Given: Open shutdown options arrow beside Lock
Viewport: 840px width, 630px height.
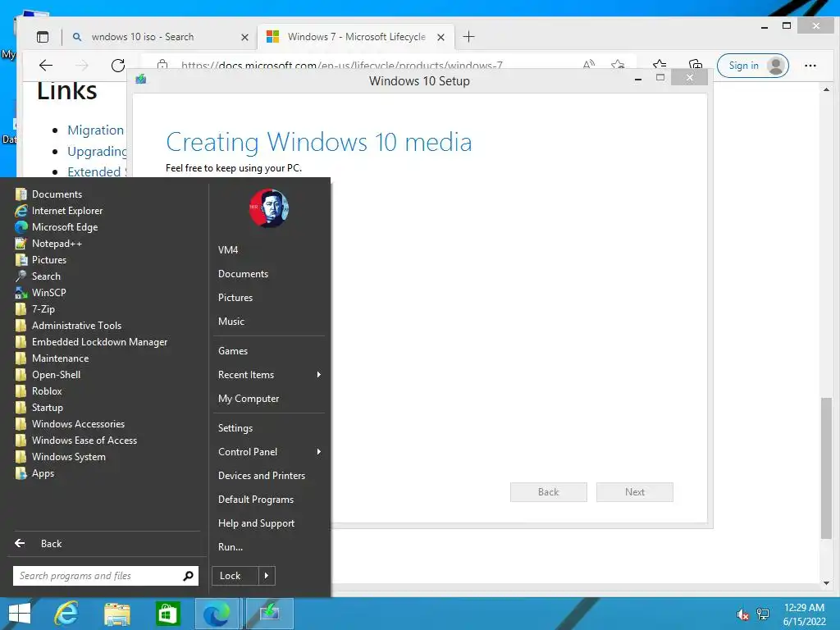Looking at the screenshot, I should point(267,576).
